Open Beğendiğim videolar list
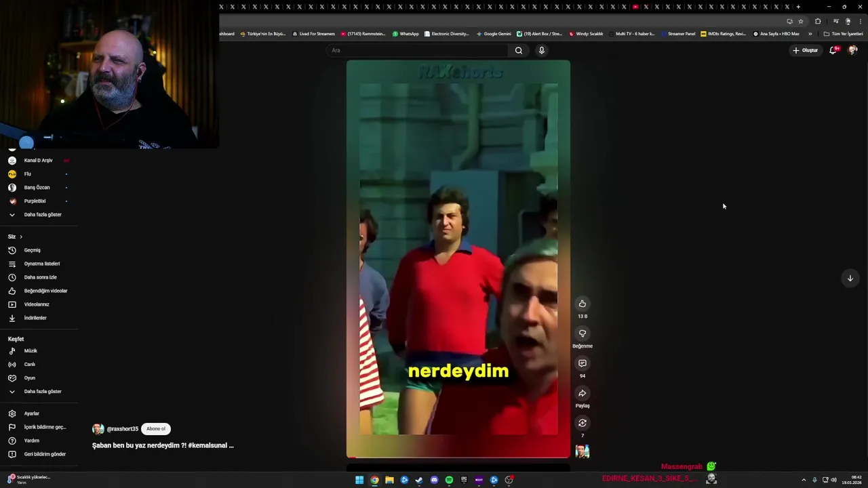 (39, 291)
